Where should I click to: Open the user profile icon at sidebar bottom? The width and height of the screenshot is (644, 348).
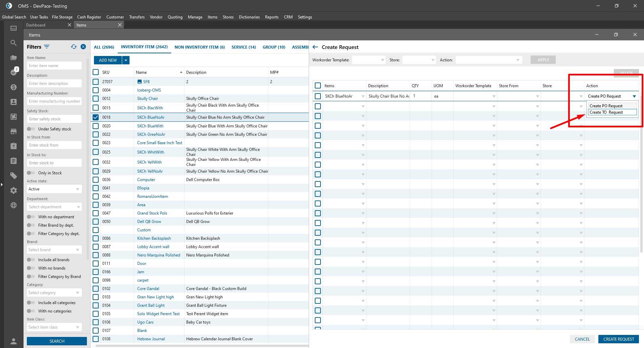click(x=13, y=341)
